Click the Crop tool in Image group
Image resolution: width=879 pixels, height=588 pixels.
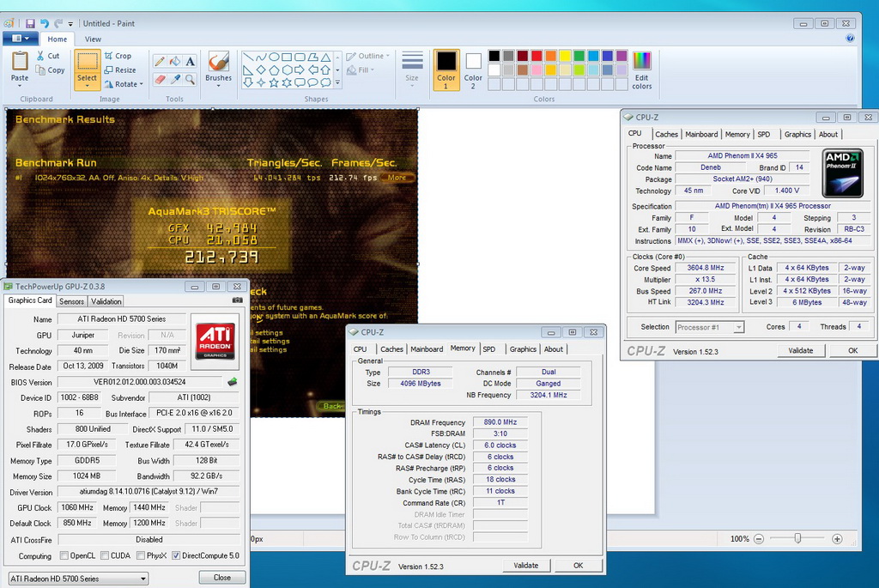(x=118, y=56)
